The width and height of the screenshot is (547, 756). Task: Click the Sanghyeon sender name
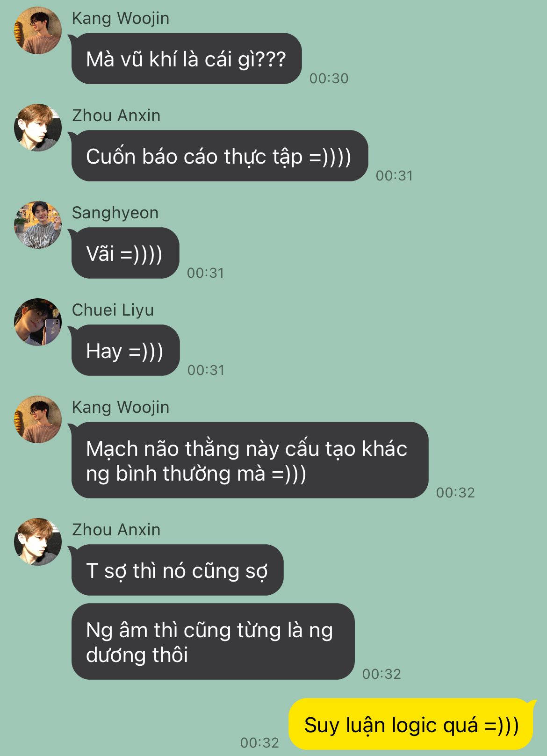pos(115,213)
